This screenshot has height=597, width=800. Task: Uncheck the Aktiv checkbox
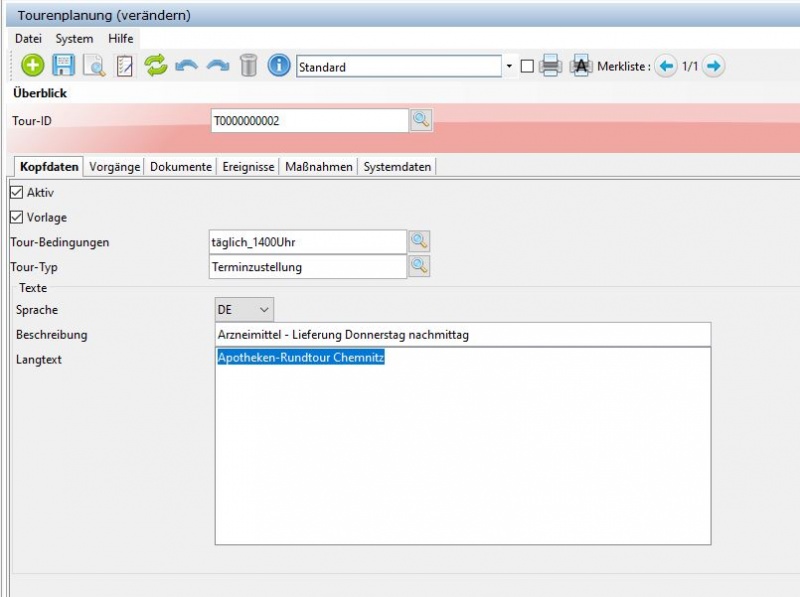click(16, 192)
